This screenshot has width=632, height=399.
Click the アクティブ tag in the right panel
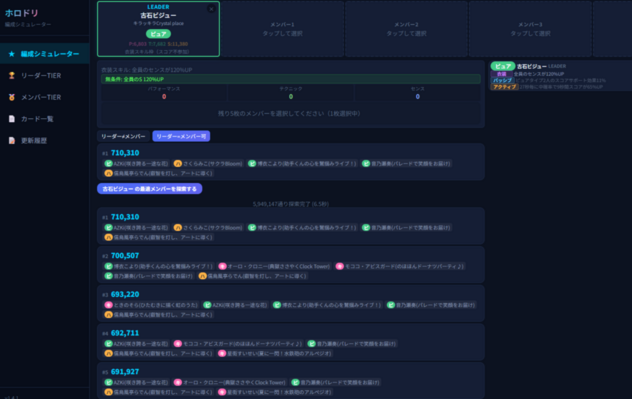coord(505,87)
